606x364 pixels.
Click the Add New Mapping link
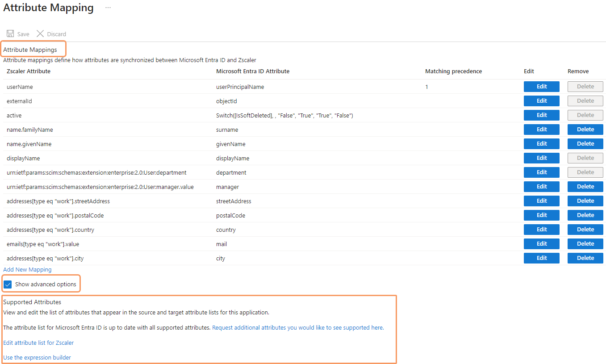[x=27, y=270]
